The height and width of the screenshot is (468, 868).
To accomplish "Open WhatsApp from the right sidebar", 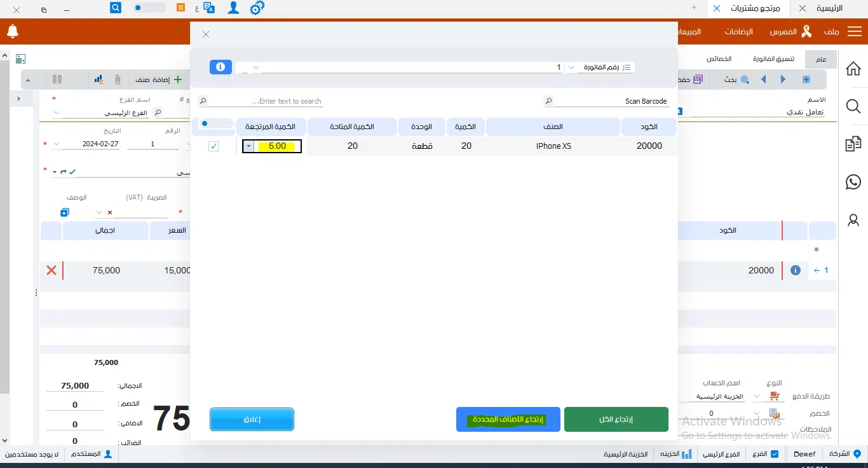I will tap(853, 182).
